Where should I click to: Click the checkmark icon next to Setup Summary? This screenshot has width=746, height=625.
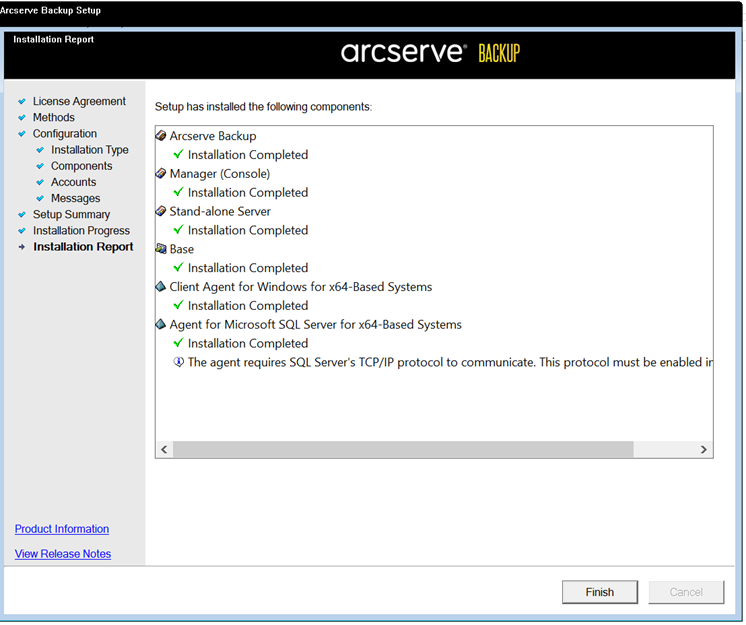22,215
